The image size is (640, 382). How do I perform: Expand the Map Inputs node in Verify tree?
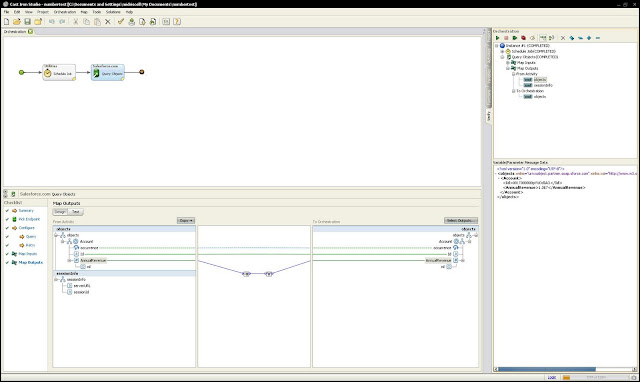(x=508, y=63)
